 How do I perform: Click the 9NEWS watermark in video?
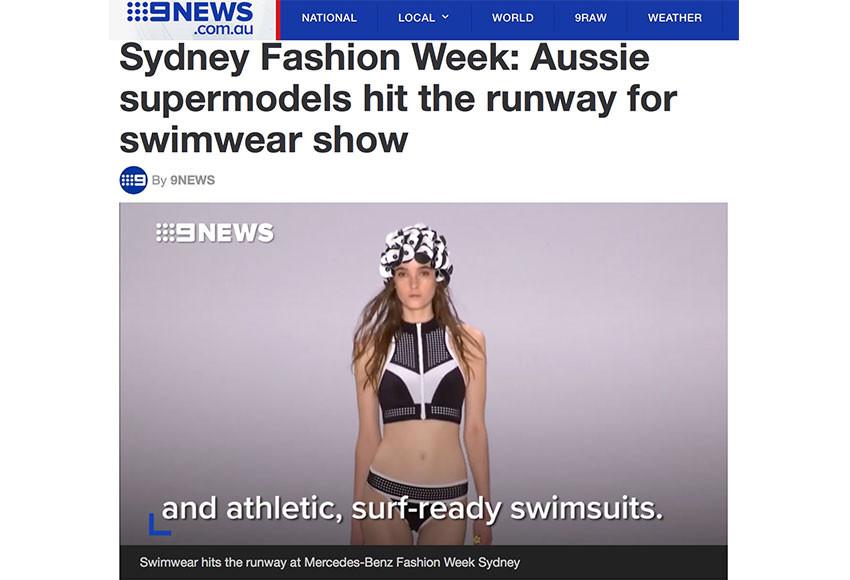click(215, 233)
